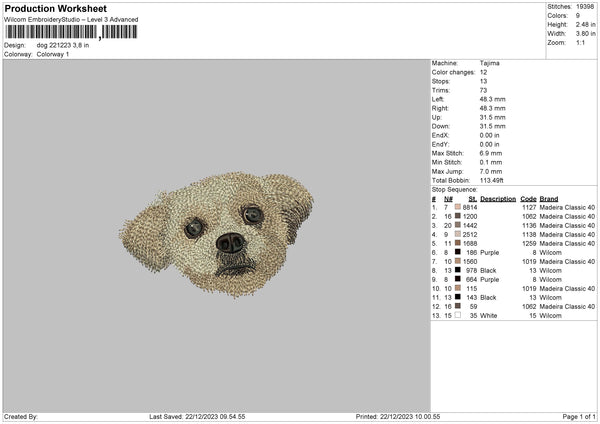Click the Total Bobbin value

tap(493, 179)
